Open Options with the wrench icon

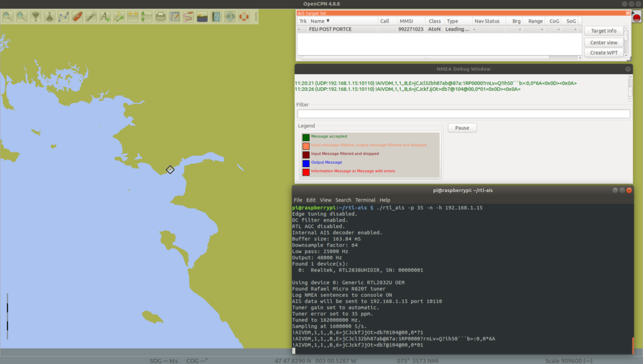[x=91, y=17]
